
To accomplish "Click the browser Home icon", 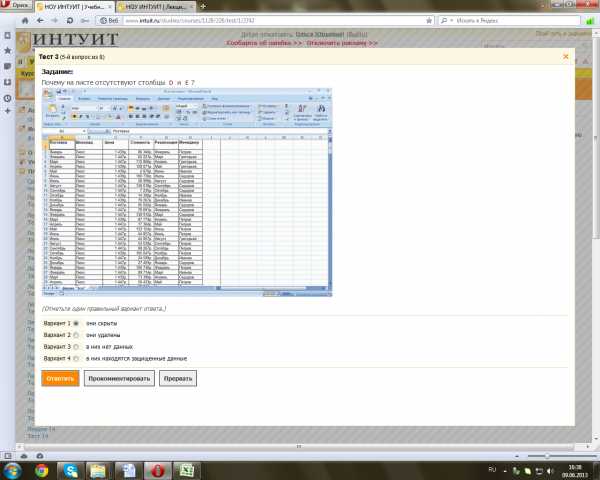I will click(x=25, y=21).
